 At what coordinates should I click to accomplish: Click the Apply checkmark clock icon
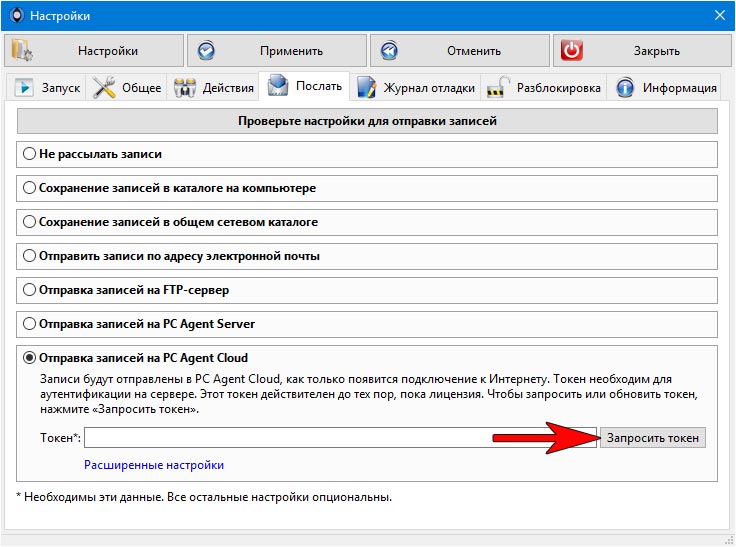207,51
